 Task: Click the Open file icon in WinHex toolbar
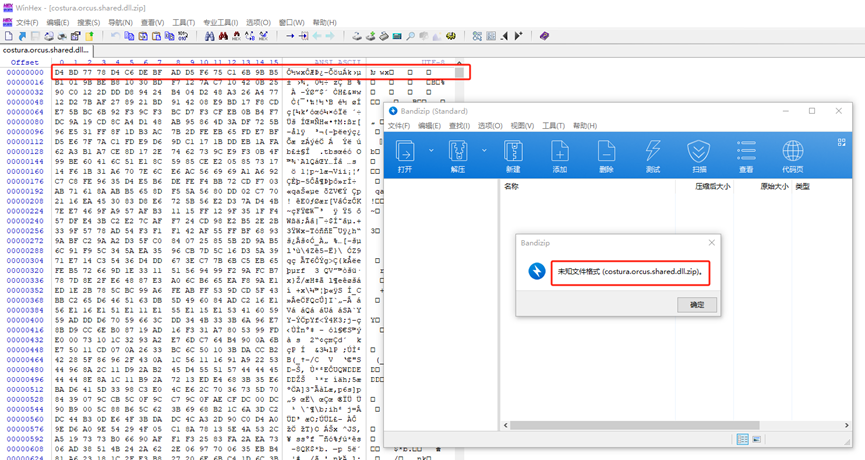(22, 36)
